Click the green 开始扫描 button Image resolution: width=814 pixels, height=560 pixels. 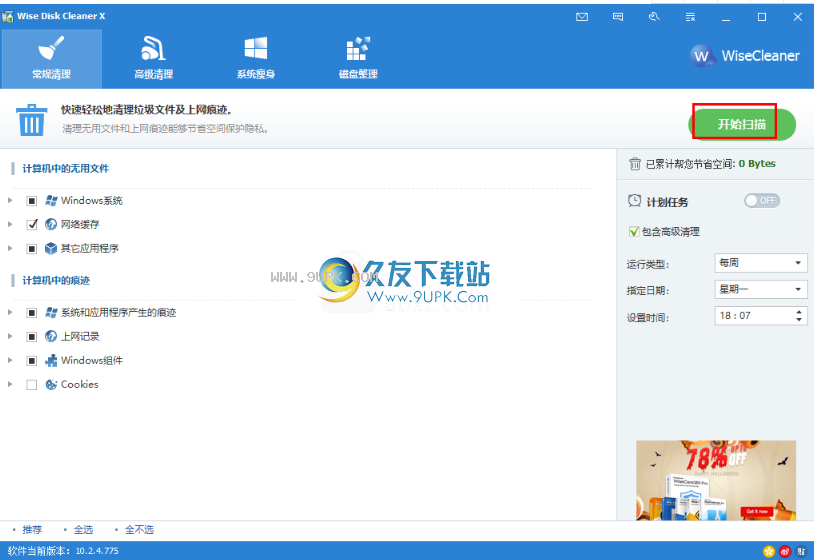[x=742, y=124]
